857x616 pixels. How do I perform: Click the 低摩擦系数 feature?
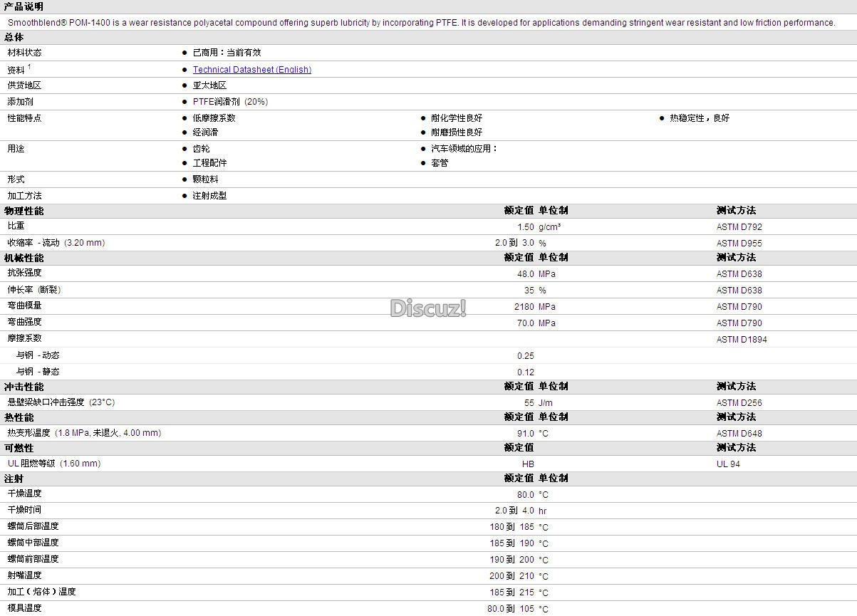(x=214, y=118)
